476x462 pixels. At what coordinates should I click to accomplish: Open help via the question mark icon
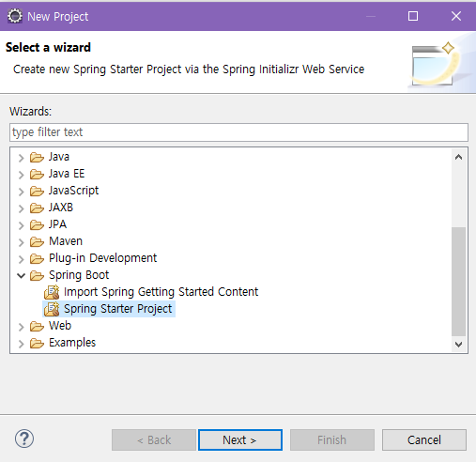24,439
